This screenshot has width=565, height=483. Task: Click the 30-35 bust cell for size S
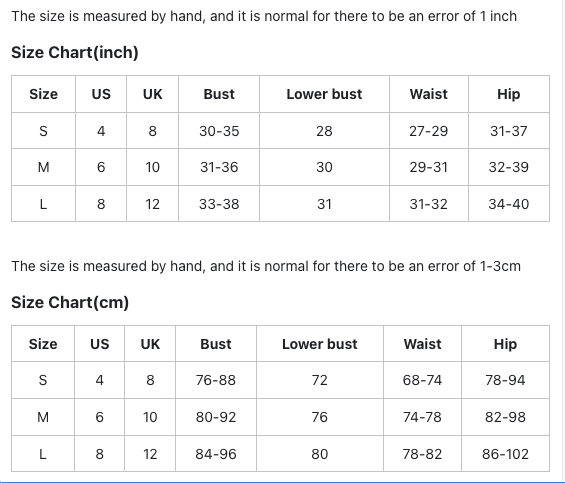pyautogui.click(x=219, y=131)
